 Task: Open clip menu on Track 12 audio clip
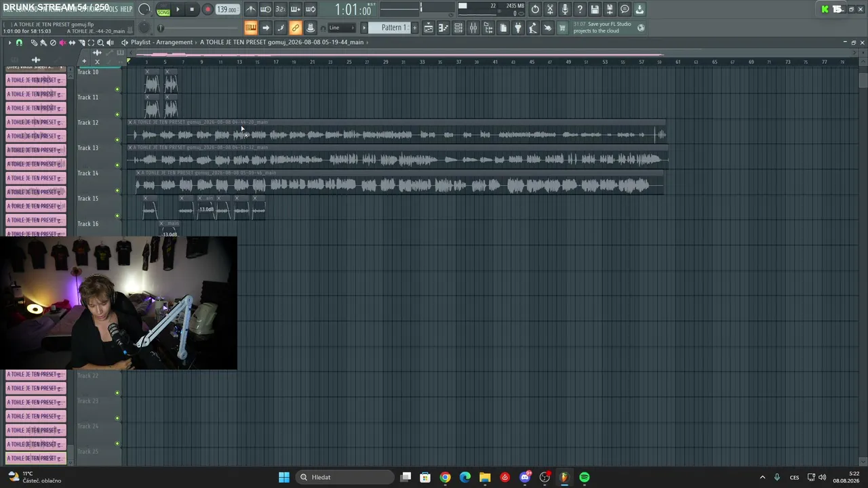coord(130,122)
